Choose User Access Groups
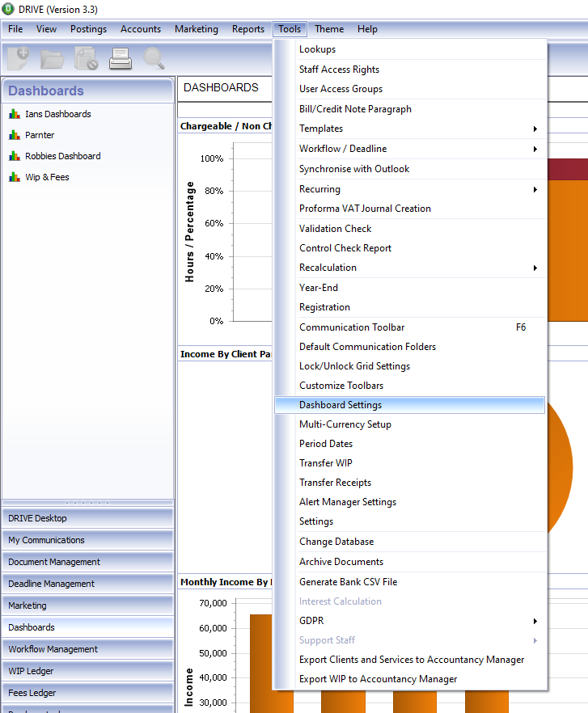This screenshot has width=588, height=713. click(409, 89)
